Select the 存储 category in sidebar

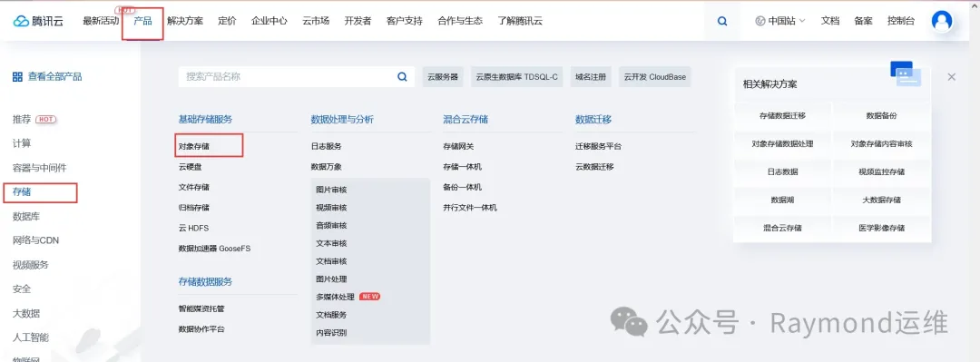click(x=21, y=192)
